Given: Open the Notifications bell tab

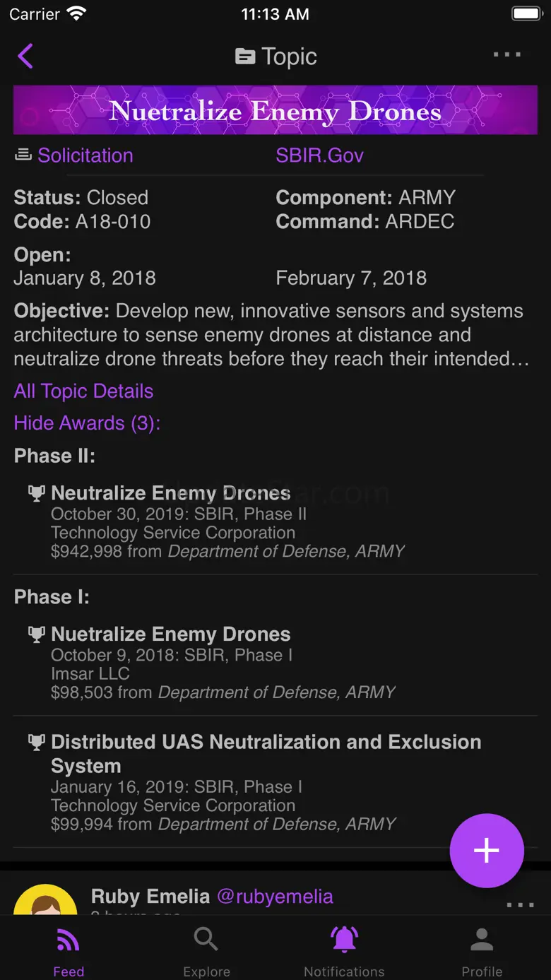Looking at the screenshot, I should pyautogui.click(x=344, y=950).
